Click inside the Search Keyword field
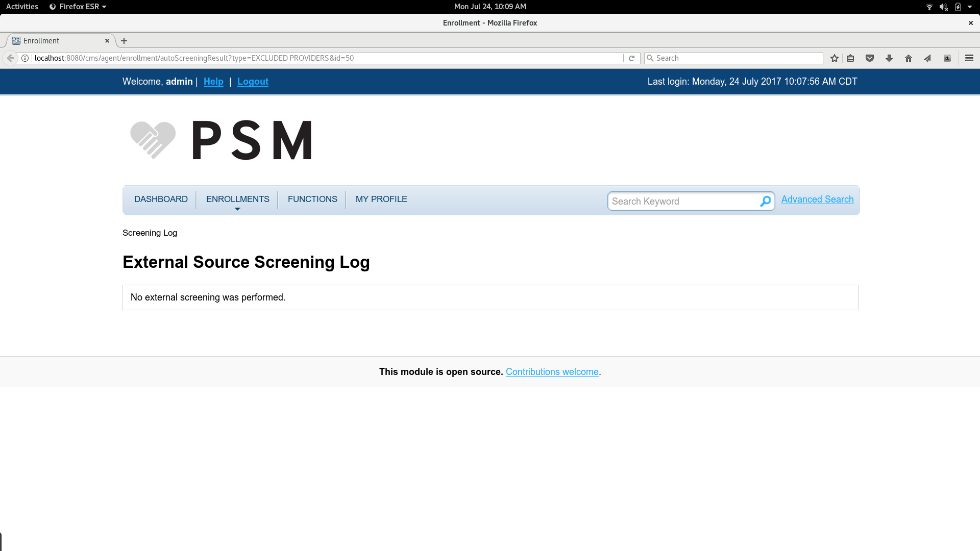 coord(679,201)
